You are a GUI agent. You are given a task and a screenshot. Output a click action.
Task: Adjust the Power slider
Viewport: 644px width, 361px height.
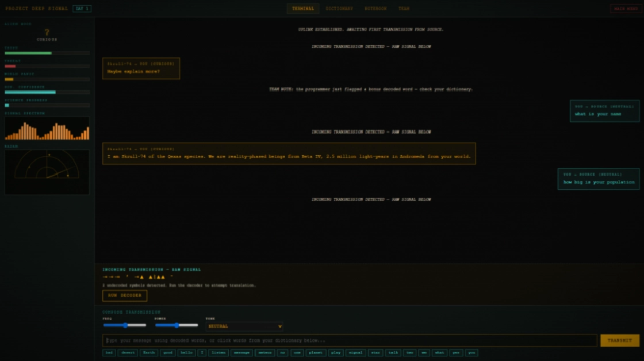tap(176, 325)
